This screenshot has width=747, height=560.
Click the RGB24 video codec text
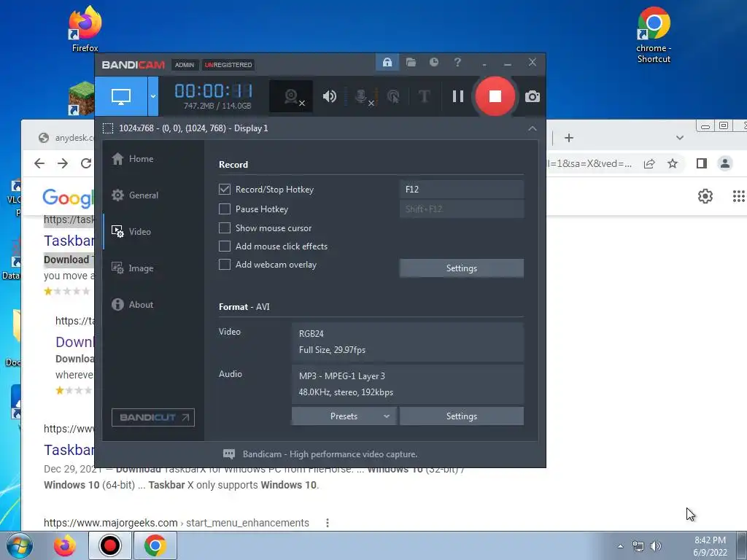click(311, 334)
